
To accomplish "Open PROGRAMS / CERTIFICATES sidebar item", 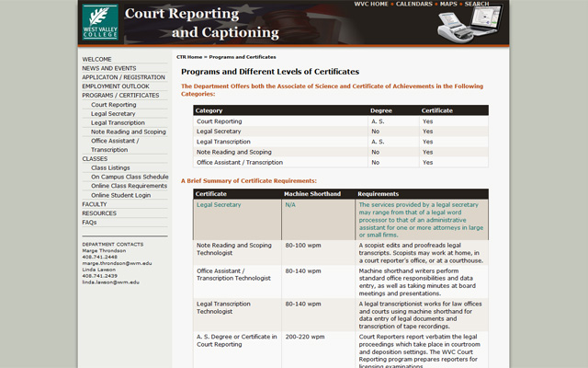I will tap(120, 96).
